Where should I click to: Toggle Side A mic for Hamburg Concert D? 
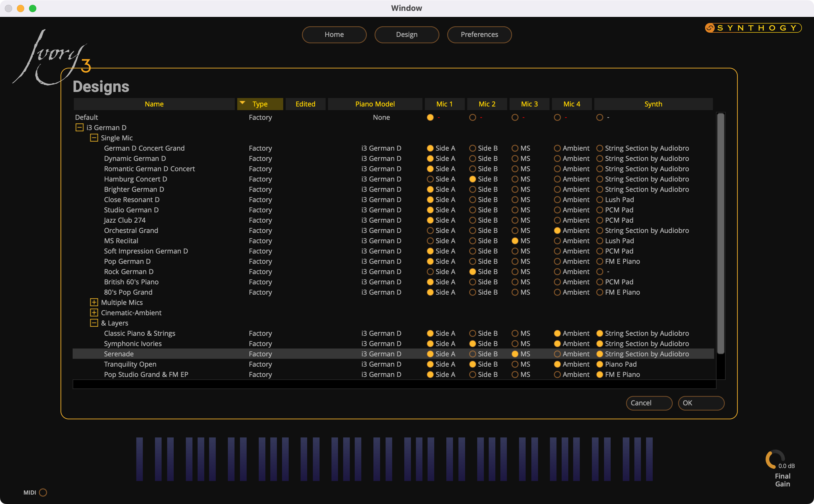(x=430, y=179)
